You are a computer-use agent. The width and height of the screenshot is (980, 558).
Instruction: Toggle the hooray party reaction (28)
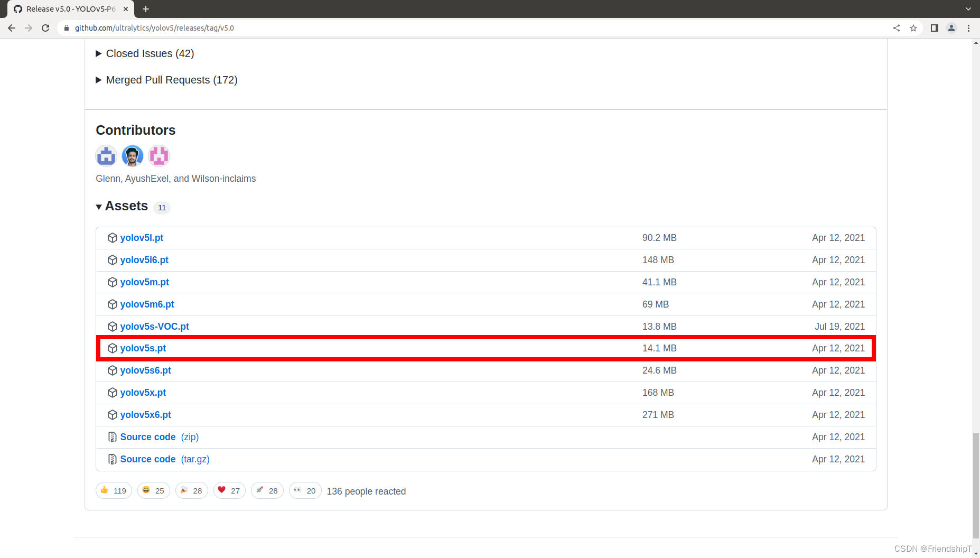pyautogui.click(x=192, y=491)
